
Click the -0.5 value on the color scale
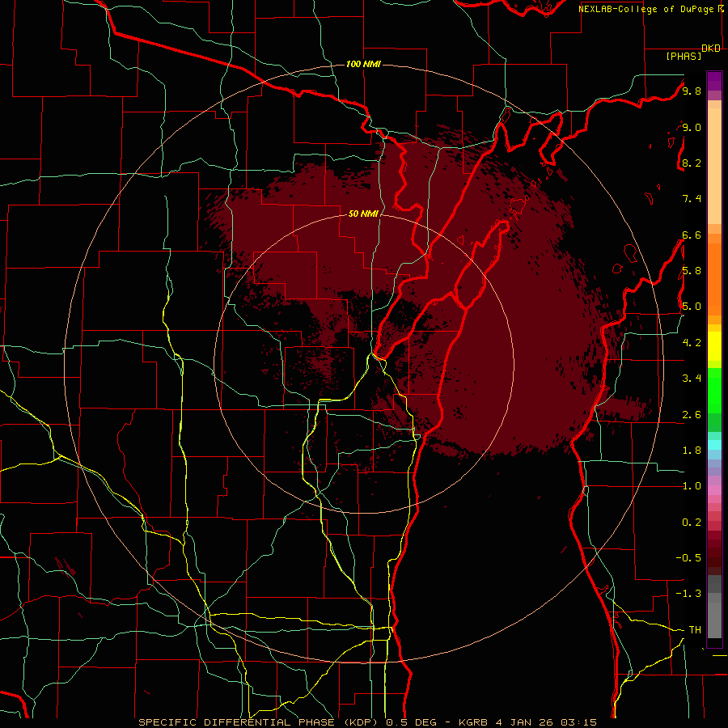pyautogui.click(x=688, y=557)
